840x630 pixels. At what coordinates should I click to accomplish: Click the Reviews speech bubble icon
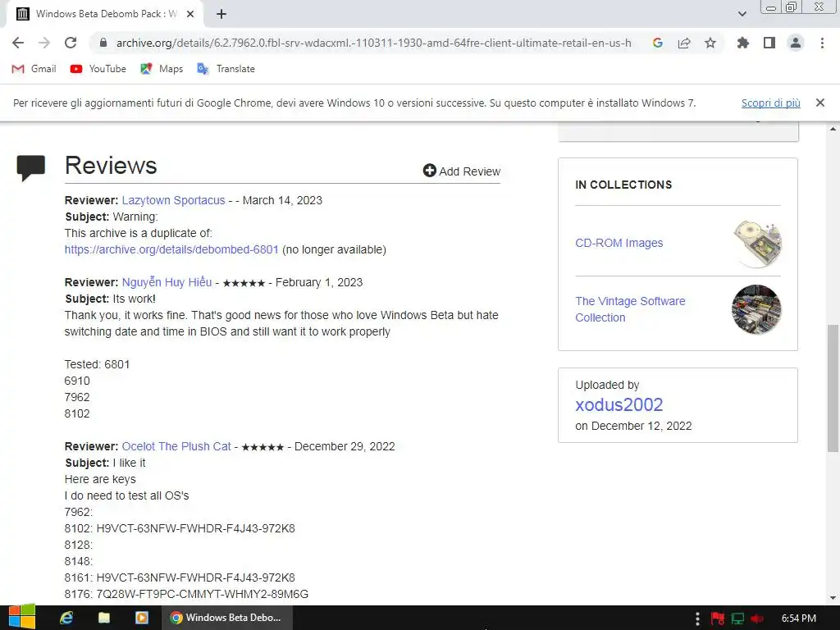click(x=31, y=167)
